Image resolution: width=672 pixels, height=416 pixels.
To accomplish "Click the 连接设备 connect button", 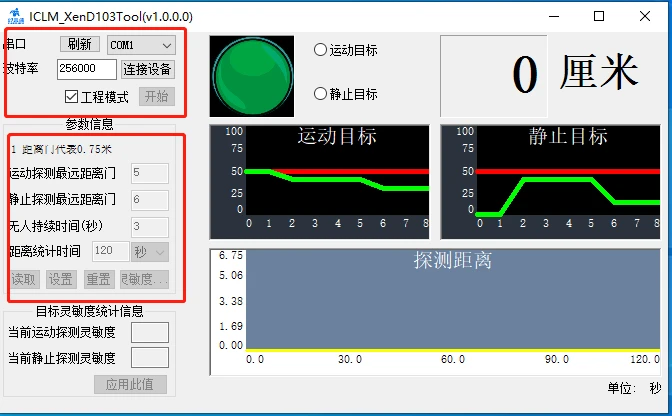I will pyautogui.click(x=147, y=69).
